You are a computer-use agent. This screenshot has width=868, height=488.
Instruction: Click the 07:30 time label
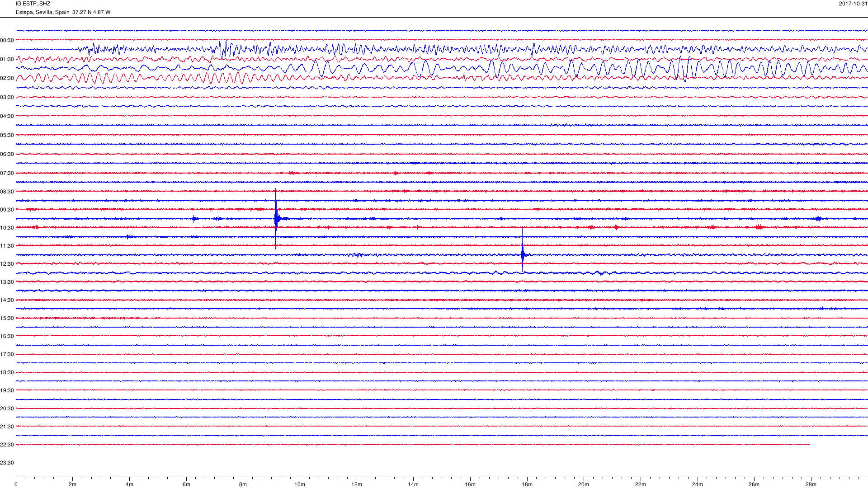tap(7, 173)
